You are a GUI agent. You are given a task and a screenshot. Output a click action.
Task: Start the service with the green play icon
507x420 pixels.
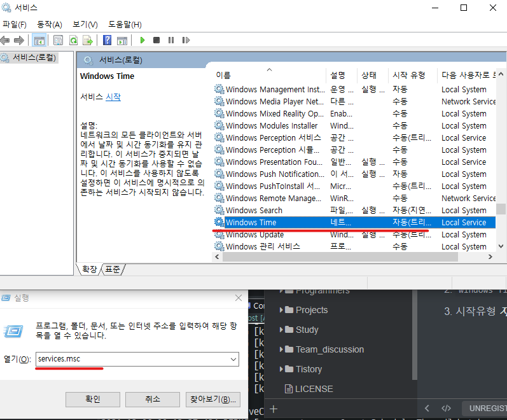pyautogui.click(x=142, y=40)
